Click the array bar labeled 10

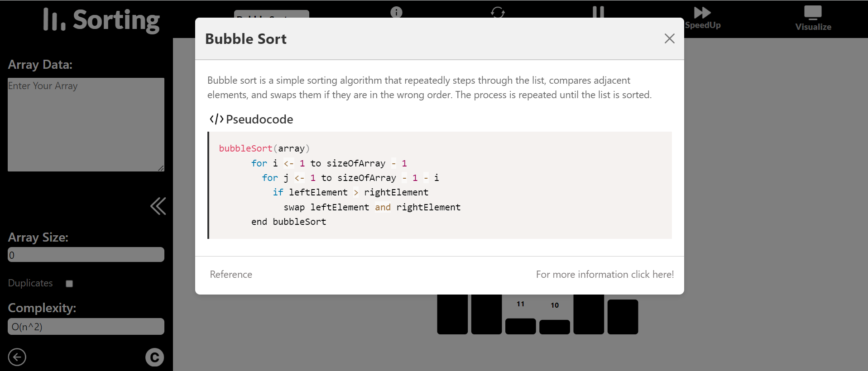click(555, 327)
